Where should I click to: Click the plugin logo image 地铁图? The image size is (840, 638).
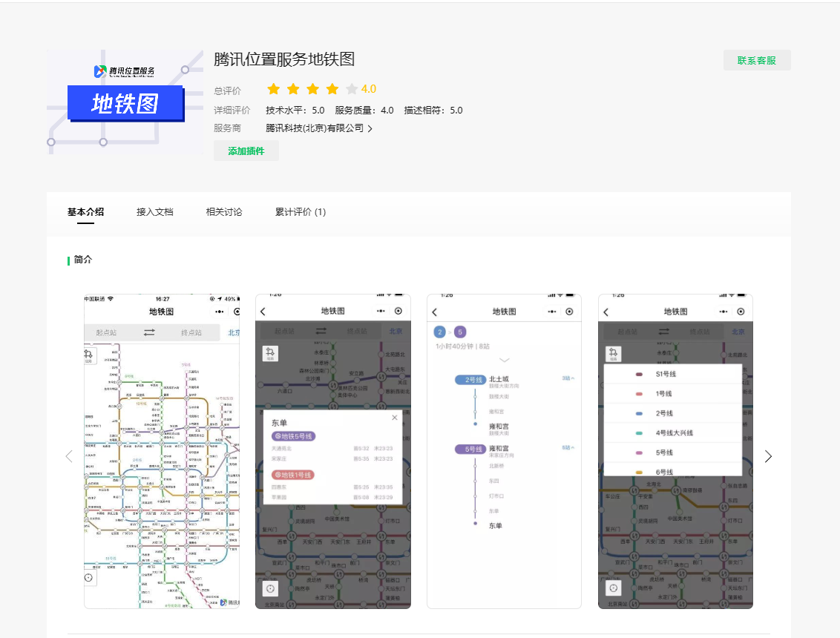coord(125,102)
